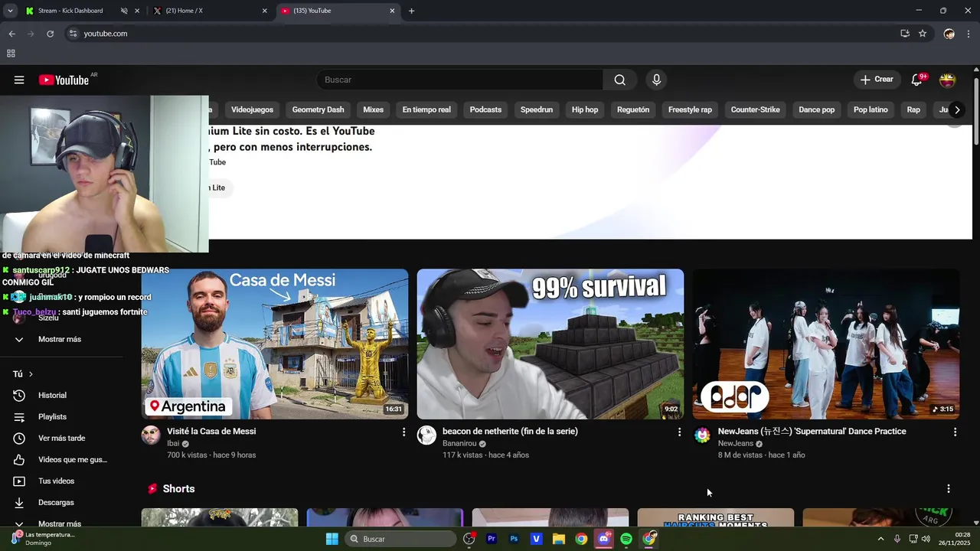Open the Bananirou channel avatar

[x=426, y=435]
